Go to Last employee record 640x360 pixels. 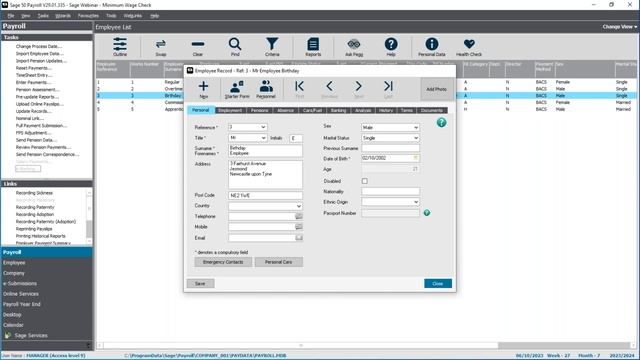coord(388,89)
